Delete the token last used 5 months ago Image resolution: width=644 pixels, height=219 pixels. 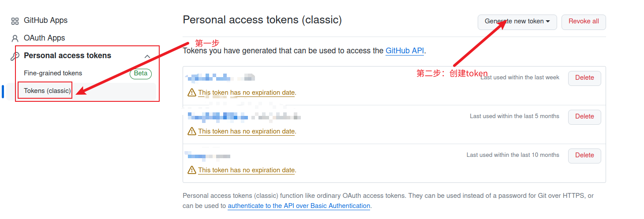(584, 117)
